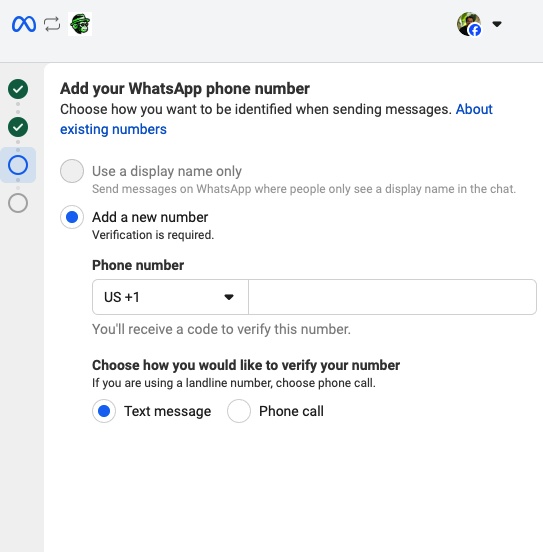Click the Meta logo icon
Viewport: 543px width, 552px height.
click(24, 24)
